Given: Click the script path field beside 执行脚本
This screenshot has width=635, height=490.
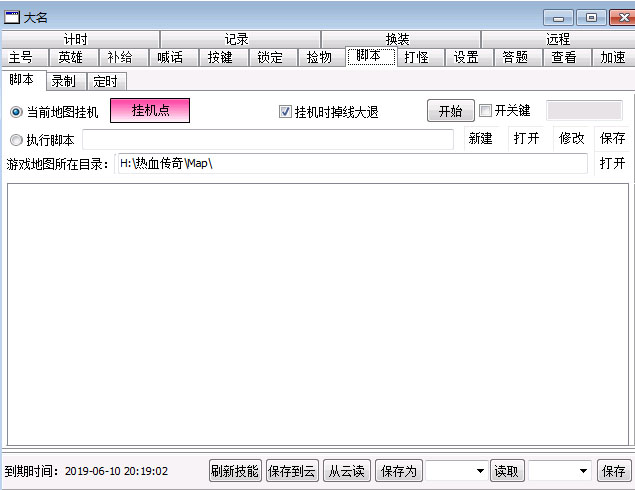Looking at the screenshot, I should pos(268,139).
